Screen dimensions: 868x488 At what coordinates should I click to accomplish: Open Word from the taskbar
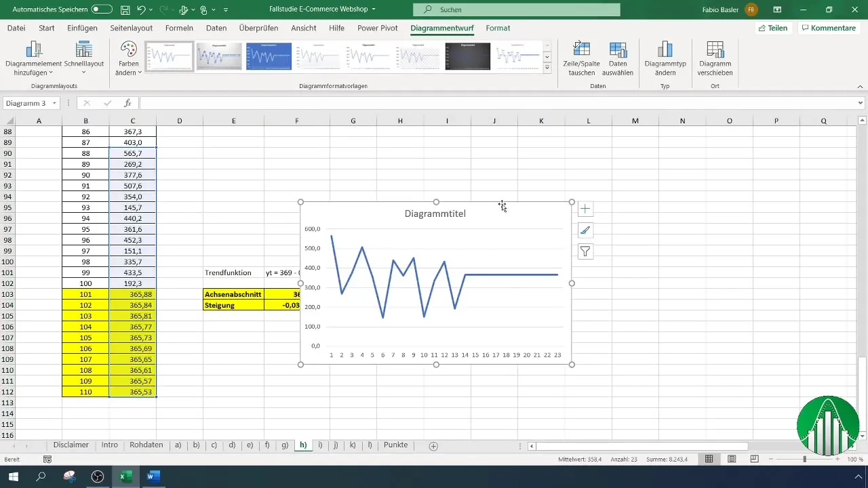click(153, 476)
